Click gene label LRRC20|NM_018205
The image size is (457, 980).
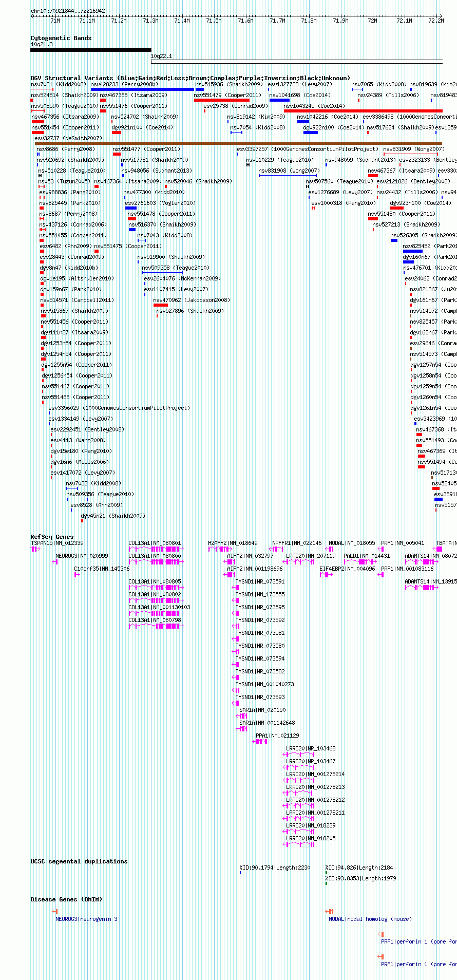[x=311, y=838]
